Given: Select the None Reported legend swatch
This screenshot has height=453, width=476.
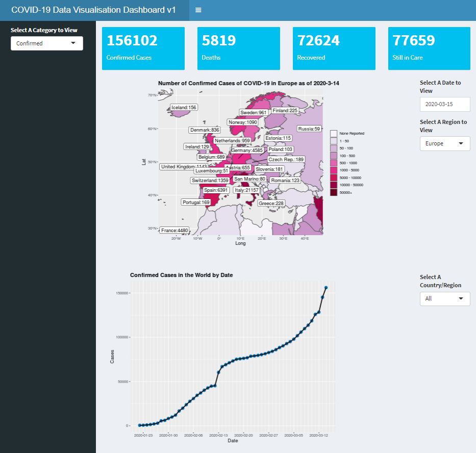Looking at the screenshot, I should coord(334,133).
